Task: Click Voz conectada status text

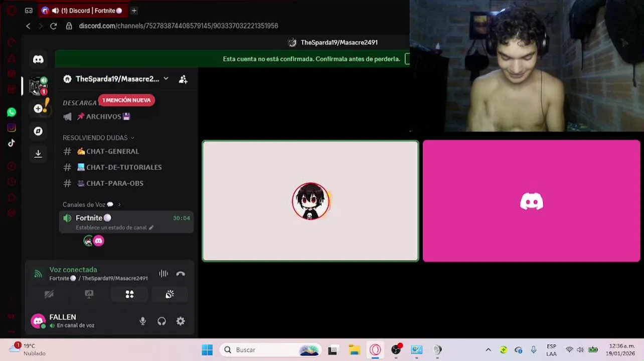Action: [73, 270]
